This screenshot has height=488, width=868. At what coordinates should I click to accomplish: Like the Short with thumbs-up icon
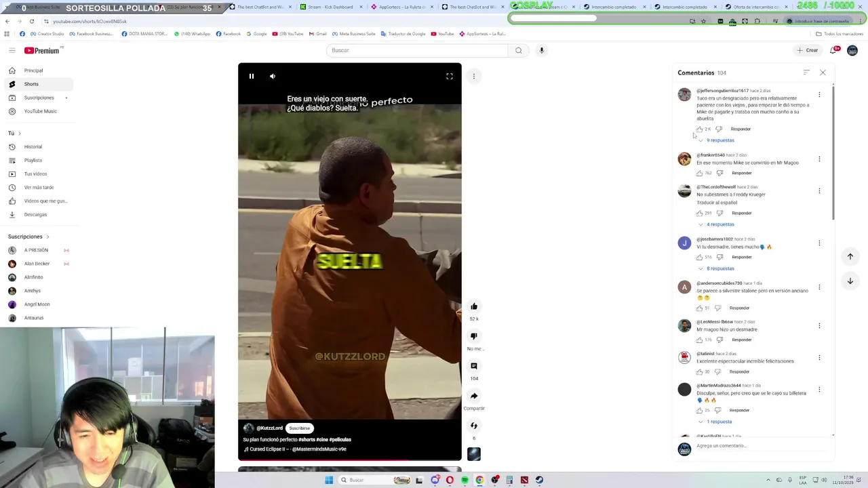point(474,306)
